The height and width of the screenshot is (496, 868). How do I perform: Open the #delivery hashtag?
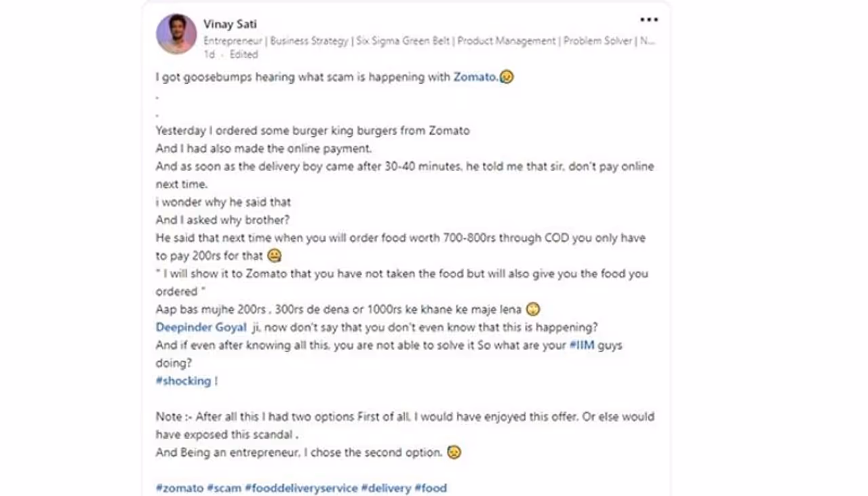386,488
